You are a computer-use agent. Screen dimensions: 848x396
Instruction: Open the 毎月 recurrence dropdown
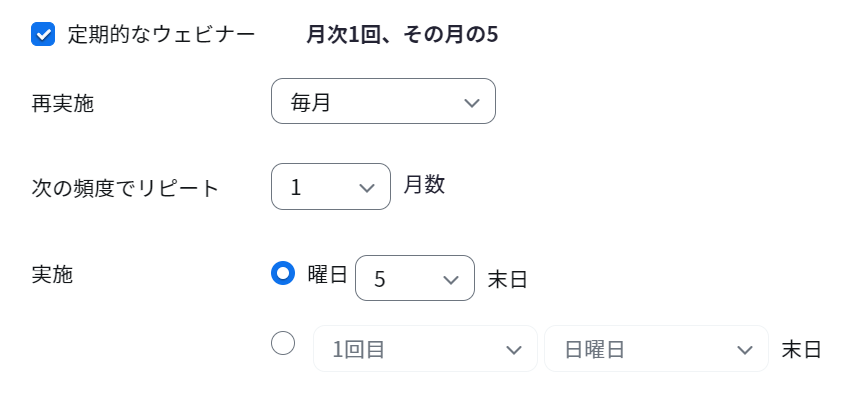pyautogui.click(x=383, y=101)
